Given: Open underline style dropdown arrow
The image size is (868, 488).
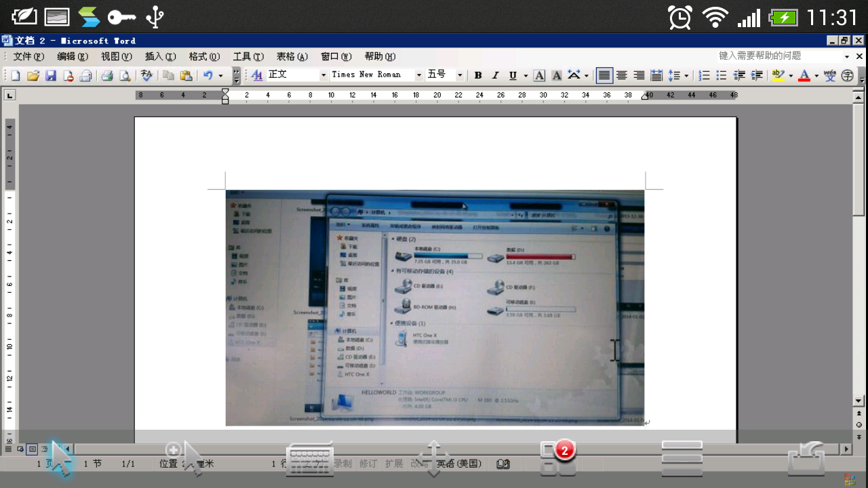Looking at the screenshot, I should click(526, 75).
